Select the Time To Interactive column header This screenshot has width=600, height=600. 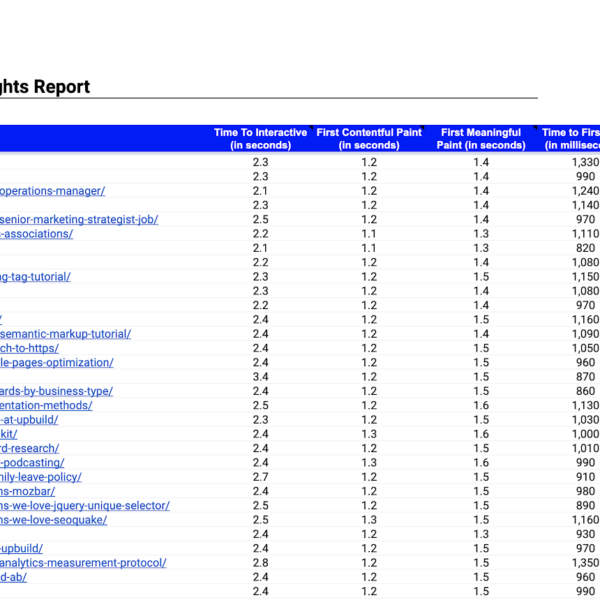pyautogui.click(x=260, y=139)
